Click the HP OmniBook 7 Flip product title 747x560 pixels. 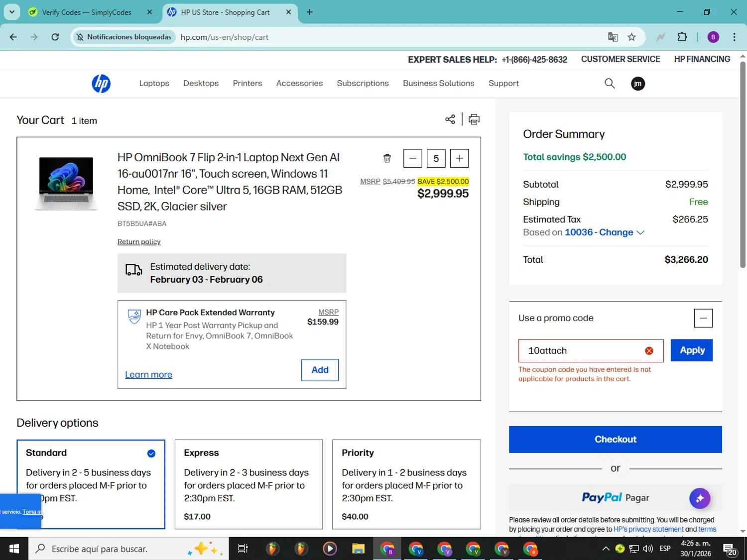[x=230, y=182]
